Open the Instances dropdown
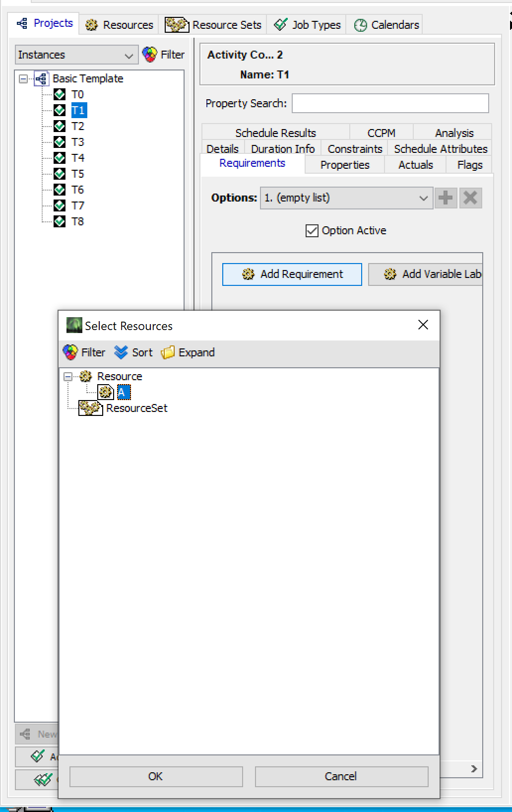 pos(76,55)
